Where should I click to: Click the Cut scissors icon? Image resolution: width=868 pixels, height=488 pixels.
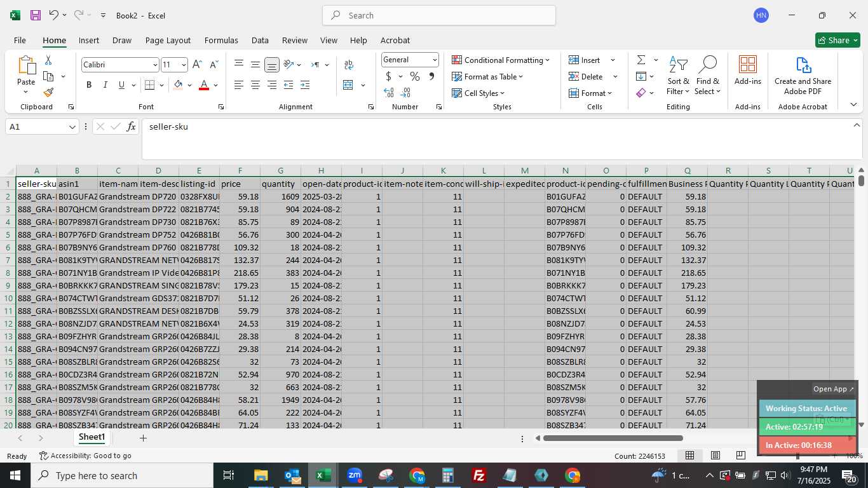pyautogui.click(x=48, y=60)
